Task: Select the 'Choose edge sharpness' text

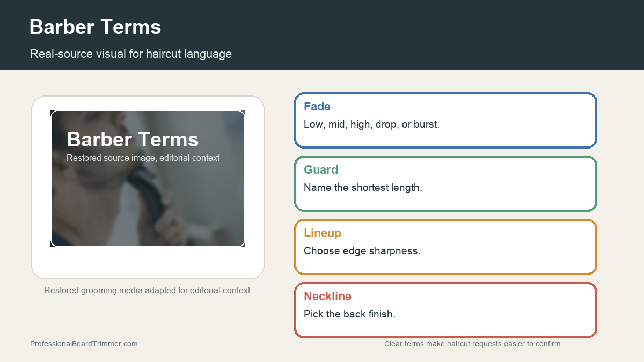Action: [x=362, y=251]
